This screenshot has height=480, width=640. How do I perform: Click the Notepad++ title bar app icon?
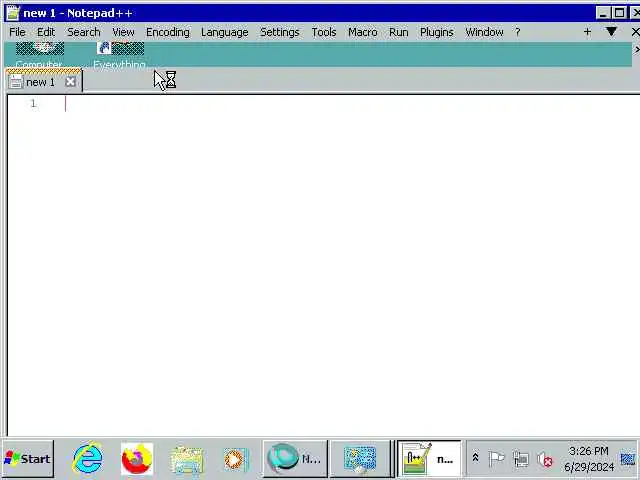13,13
